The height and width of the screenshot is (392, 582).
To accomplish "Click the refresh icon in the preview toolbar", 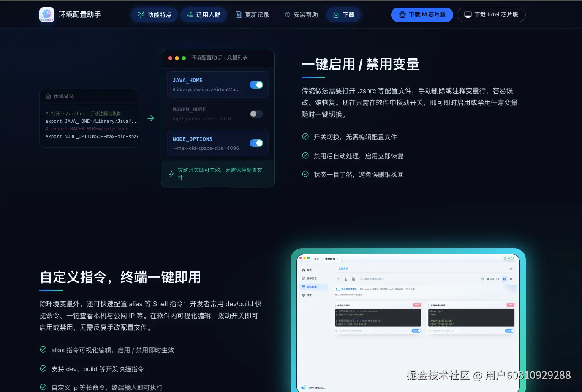I will pos(498,279).
